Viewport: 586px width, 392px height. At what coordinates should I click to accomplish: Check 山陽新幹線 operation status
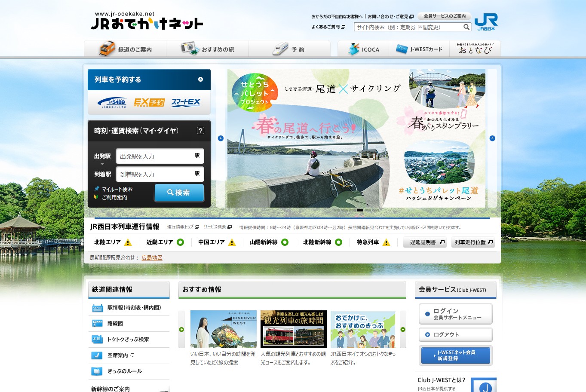[269, 242]
